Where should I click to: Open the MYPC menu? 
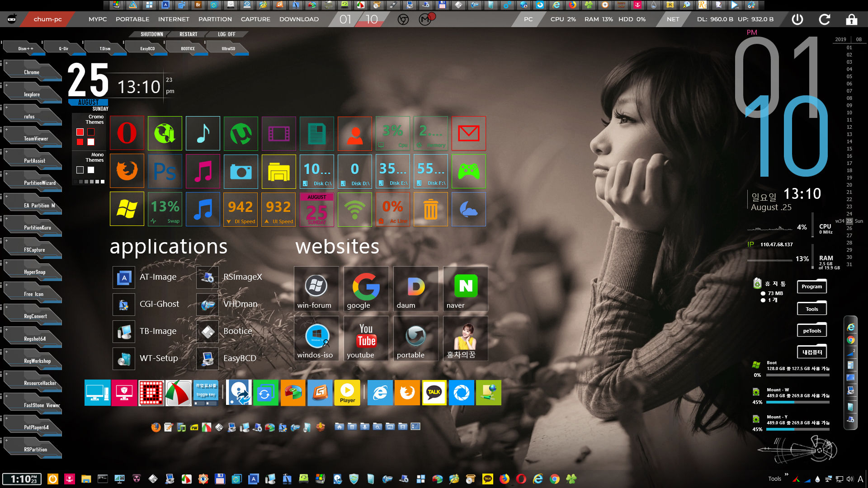(98, 19)
